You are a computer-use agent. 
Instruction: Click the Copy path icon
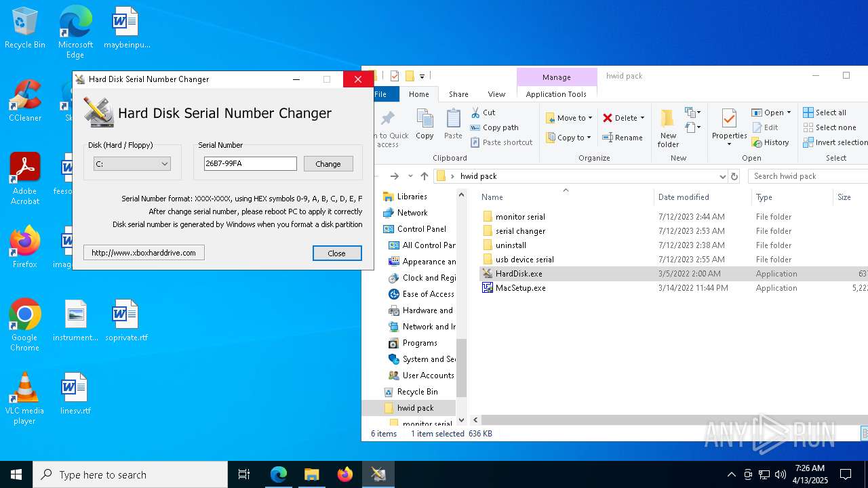pos(475,127)
